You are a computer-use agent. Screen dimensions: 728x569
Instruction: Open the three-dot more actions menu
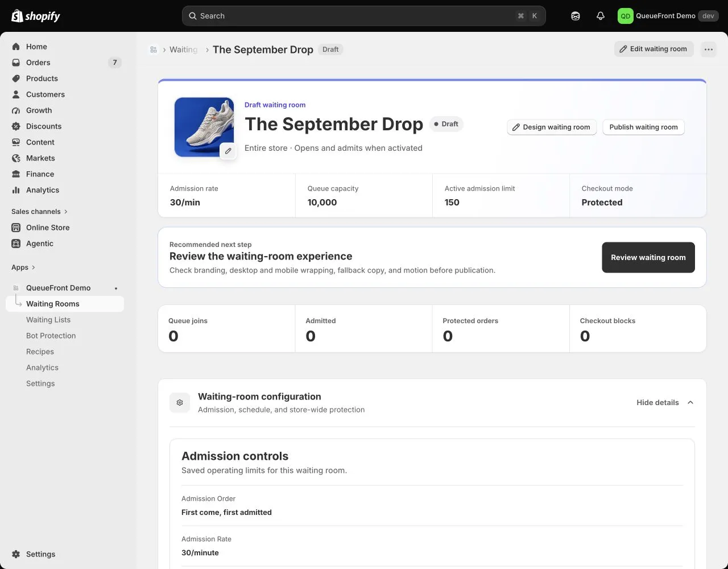(708, 49)
